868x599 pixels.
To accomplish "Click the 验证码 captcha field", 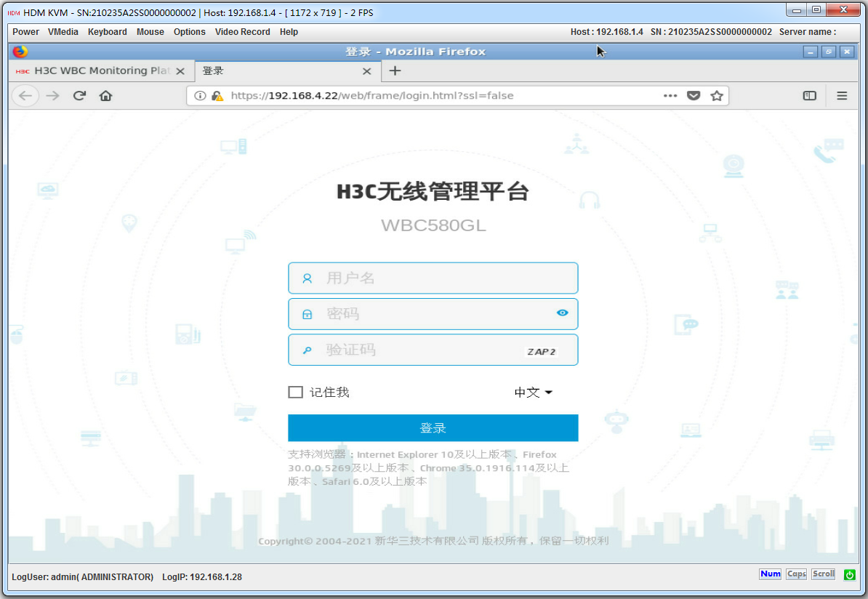I will pyautogui.click(x=433, y=350).
